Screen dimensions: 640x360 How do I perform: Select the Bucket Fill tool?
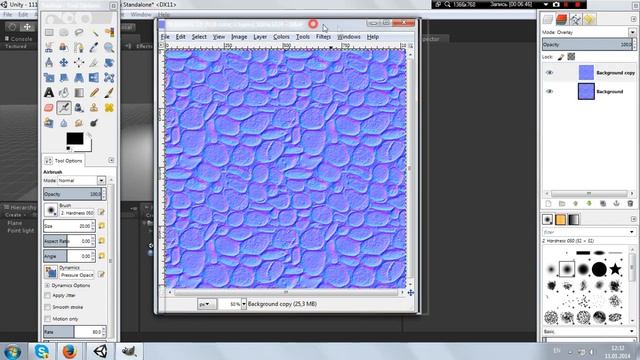(x=64, y=93)
